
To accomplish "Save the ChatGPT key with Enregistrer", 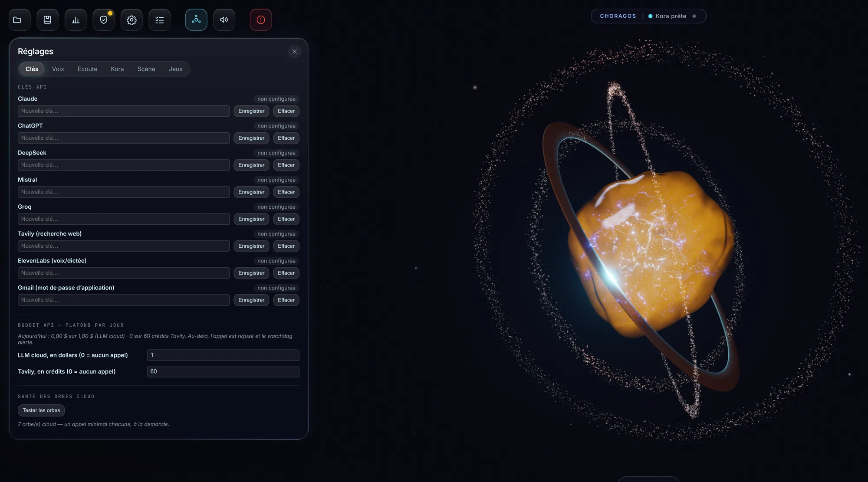I will [251, 138].
